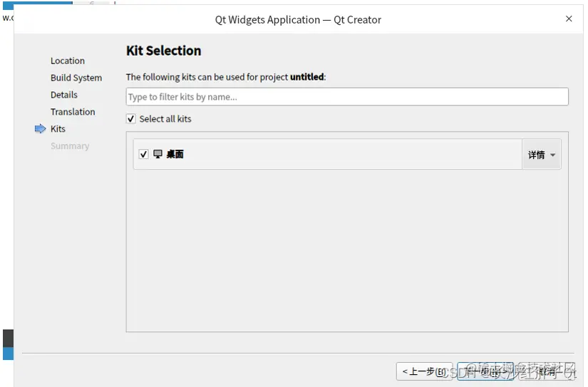
Task: Select the Kits step label
Action: pyautogui.click(x=58, y=129)
